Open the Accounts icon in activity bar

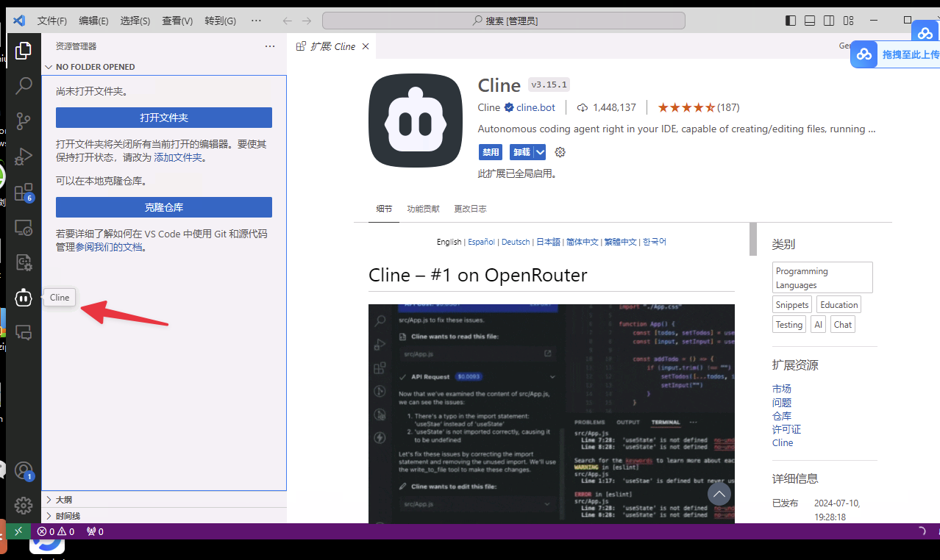tap(24, 470)
